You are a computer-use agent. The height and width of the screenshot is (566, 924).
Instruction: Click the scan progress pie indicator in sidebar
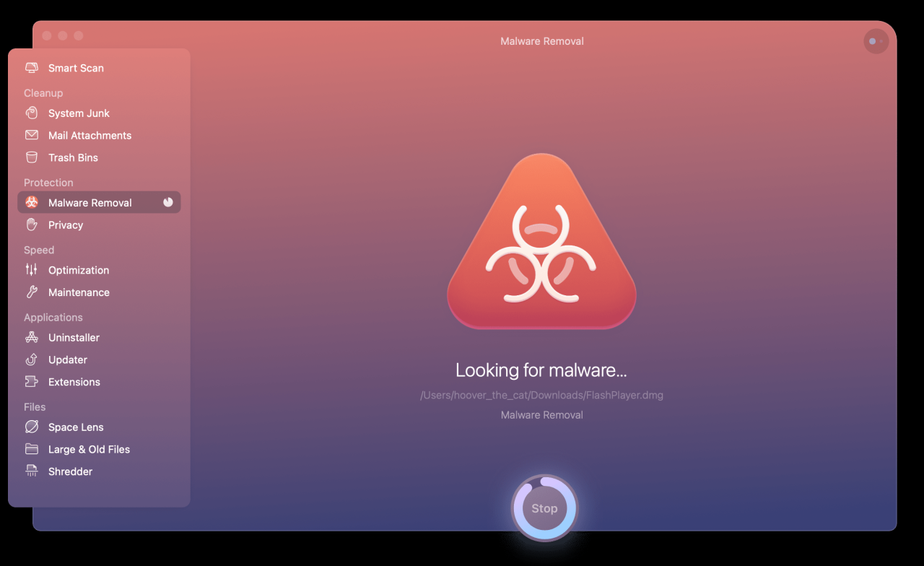(x=168, y=203)
